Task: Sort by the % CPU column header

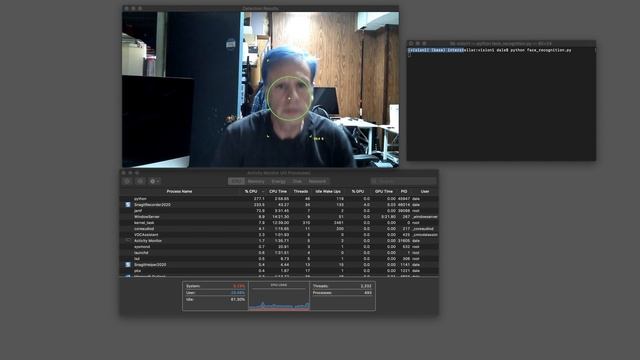Action: [x=251, y=191]
